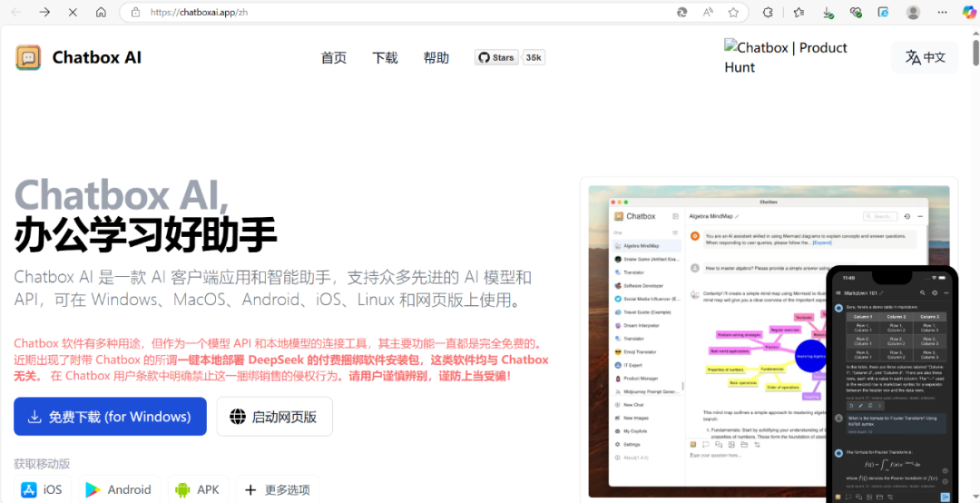Click the Chatbox AI brand name

97,57
